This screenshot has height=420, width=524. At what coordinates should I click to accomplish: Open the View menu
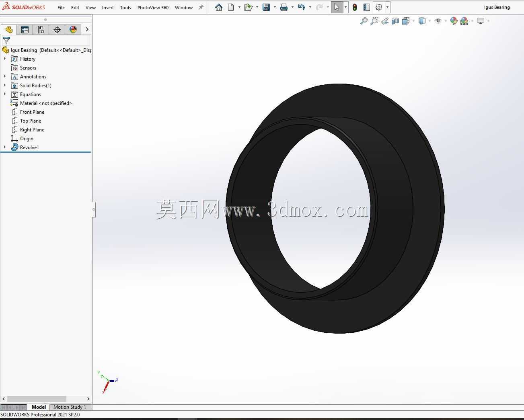pyautogui.click(x=91, y=8)
